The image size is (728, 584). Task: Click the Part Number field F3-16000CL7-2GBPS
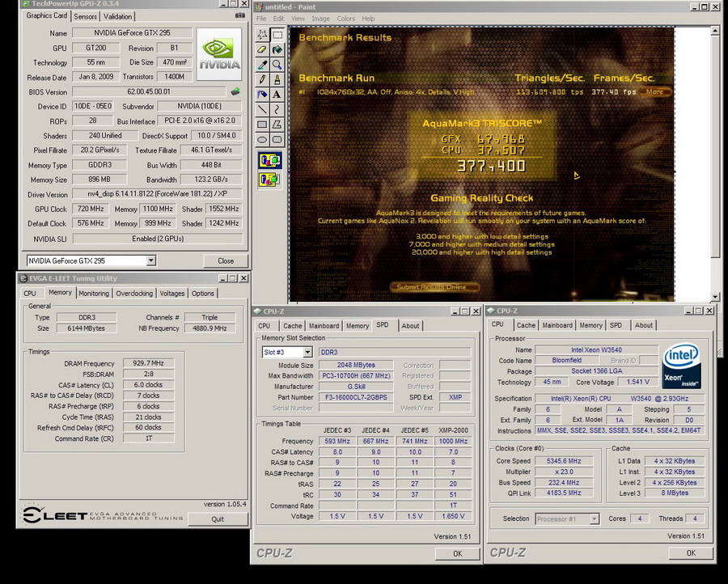pyautogui.click(x=356, y=397)
